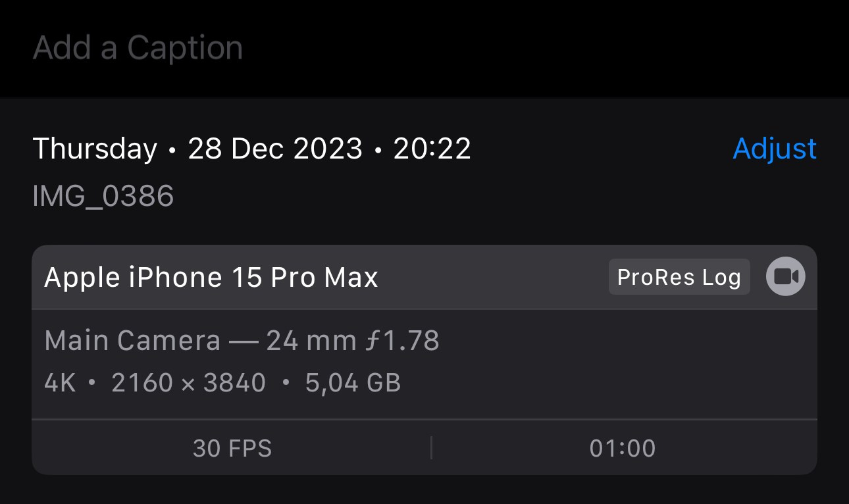Select the file size 5,04 GB label
Image resolution: width=849 pixels, height=504 pixels.
tap(353, 382)
